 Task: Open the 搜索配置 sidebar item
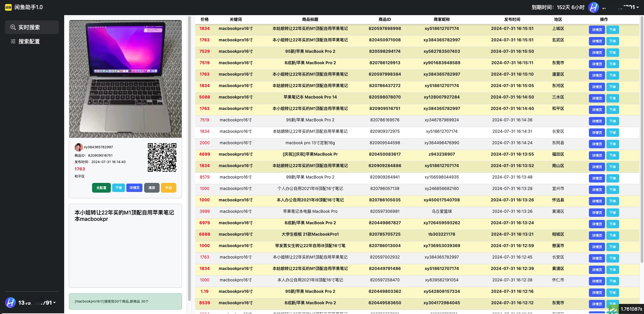tap(32, 41)
